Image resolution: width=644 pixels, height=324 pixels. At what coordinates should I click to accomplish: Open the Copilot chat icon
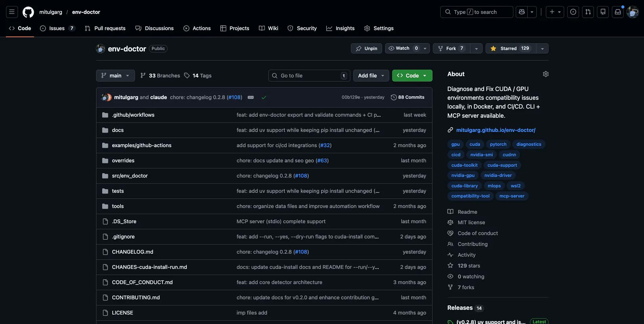pyautogui.click(x=521, y=12)
